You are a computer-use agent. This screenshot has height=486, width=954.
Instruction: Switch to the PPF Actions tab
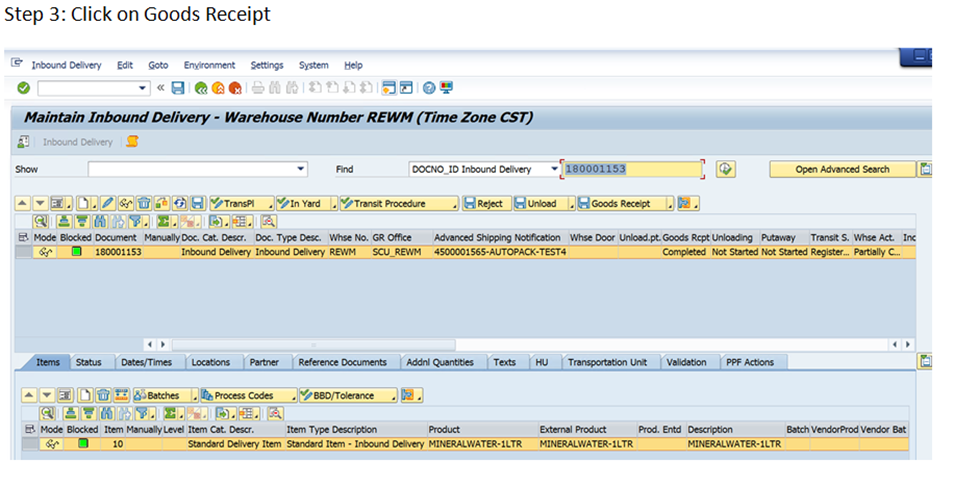click(x=750, y=362)
